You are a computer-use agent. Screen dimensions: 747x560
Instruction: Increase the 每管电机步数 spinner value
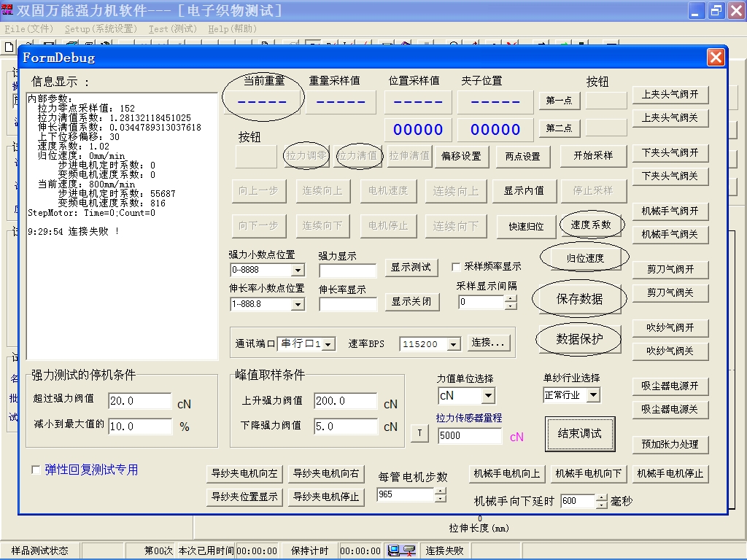440,491
